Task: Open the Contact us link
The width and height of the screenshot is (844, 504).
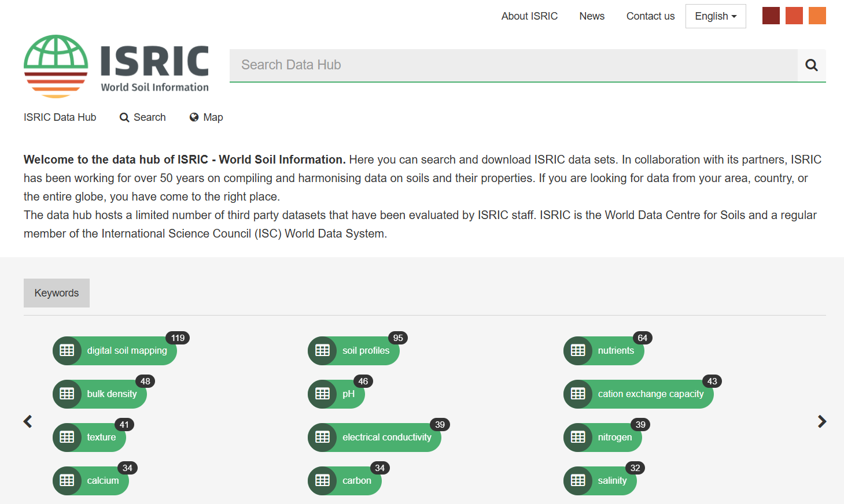Action: [650, 16]
